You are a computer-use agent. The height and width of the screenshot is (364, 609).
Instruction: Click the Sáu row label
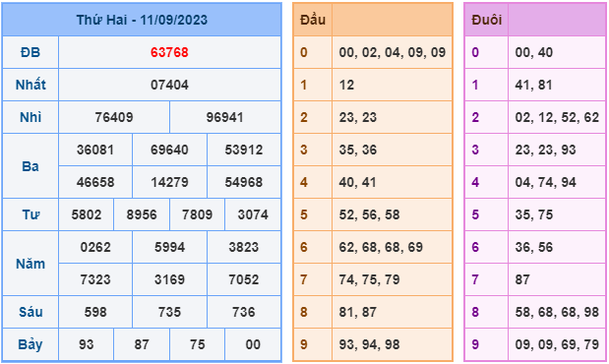(x=30, y=312)
